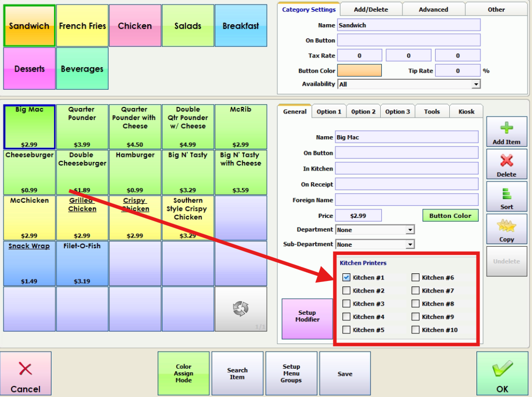Check the Kitchen #2 printer
The image size is (532, 397).
click(x=346, y=291)
